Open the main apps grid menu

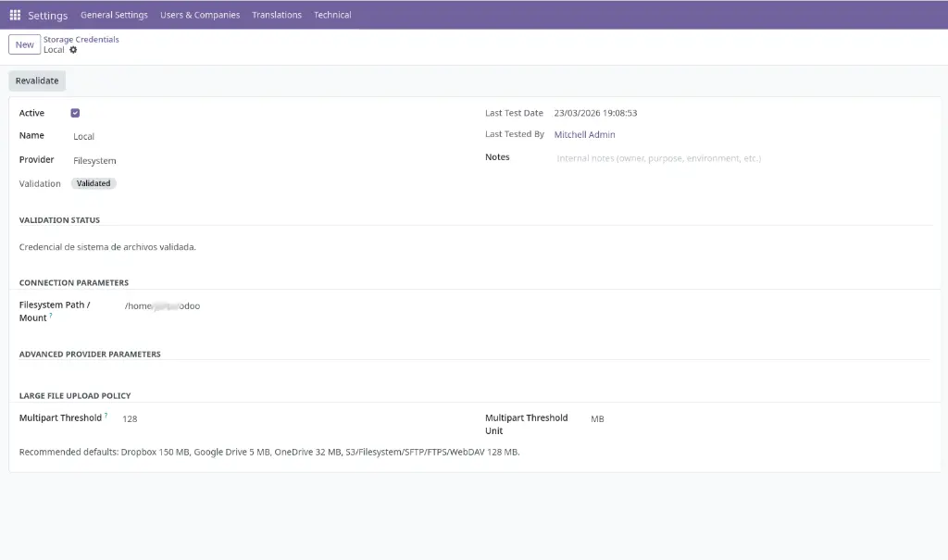[x=15, y=15]
